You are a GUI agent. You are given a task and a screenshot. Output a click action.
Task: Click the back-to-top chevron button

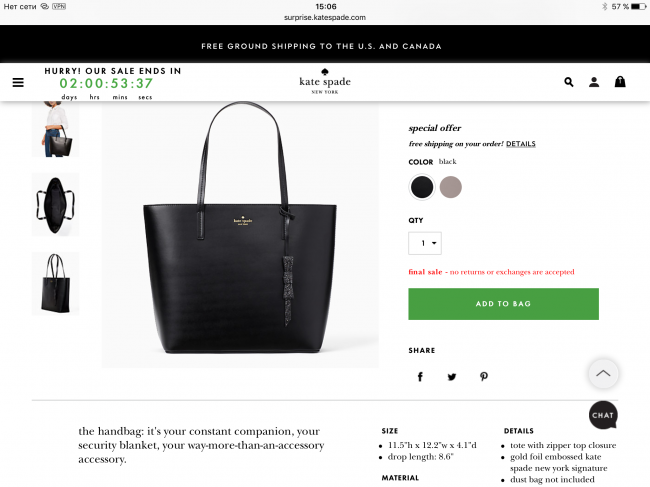point(603,373)
